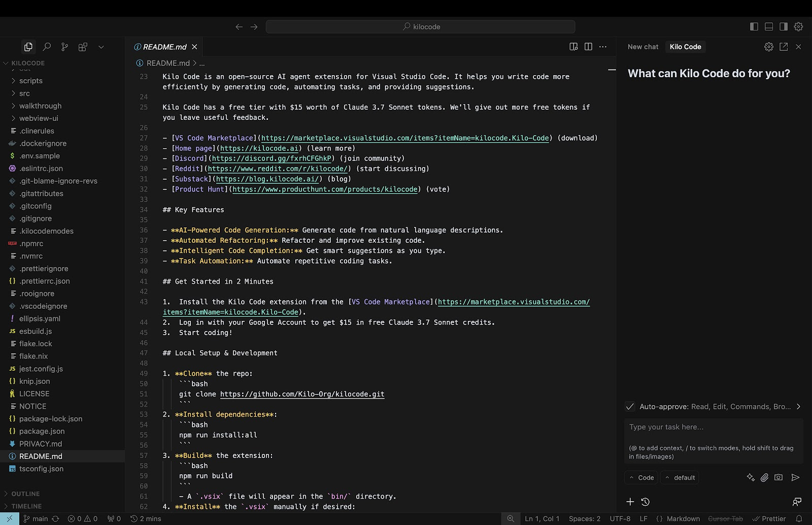The width and height of the screenshot is (812, 525).
Task: Focus the 'Type your task here' input
Action: point(714,441)
